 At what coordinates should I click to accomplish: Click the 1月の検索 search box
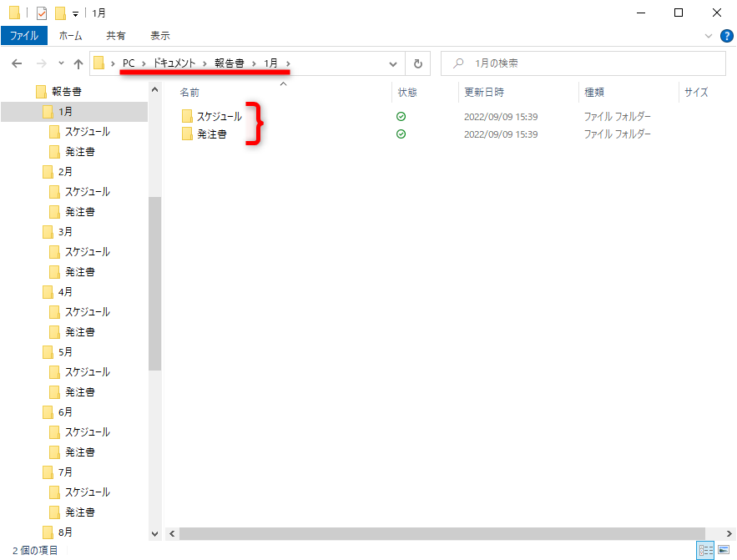[x=583, y=63]
